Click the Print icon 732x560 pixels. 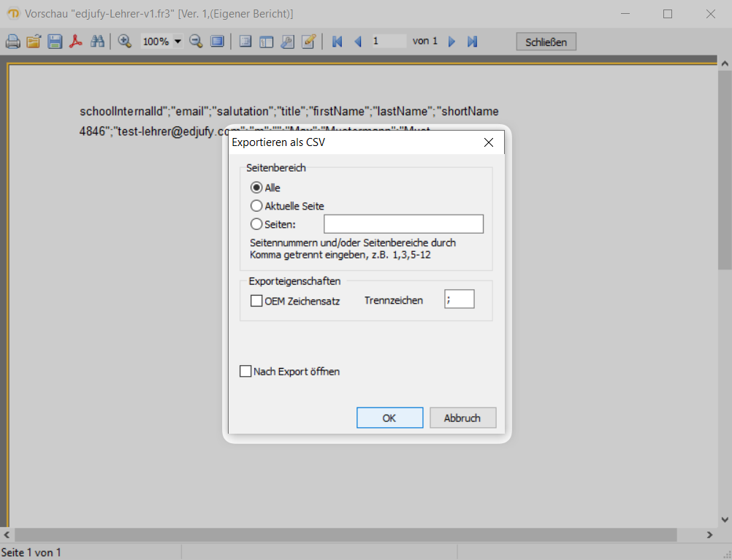pos(13,41)
